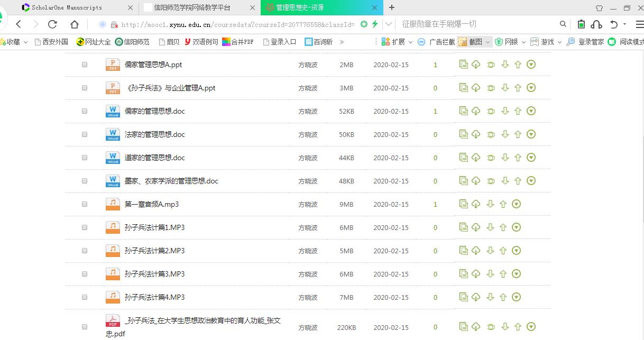Copy the 孙子兵法计篇4.MP3 resource
This screenshot has width=644, height=340.
(x=464, y=297)
